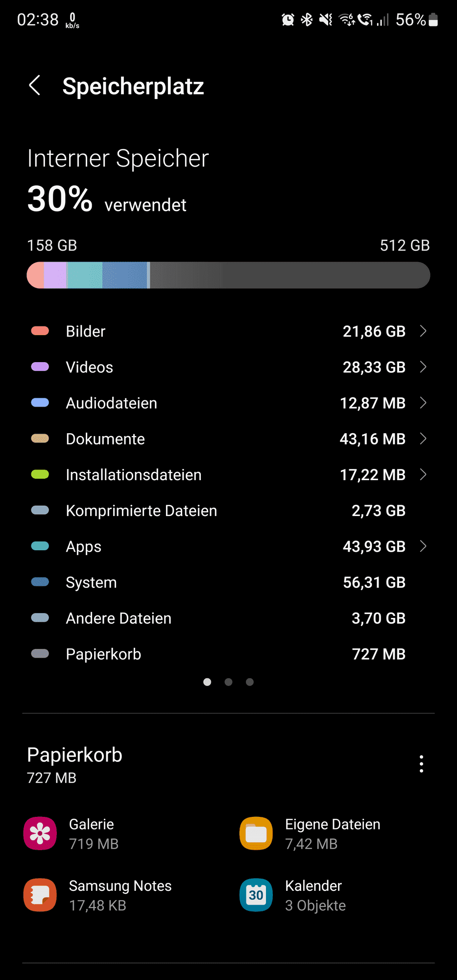Open the Eigene Dateien folder icon

pos(256,833)
